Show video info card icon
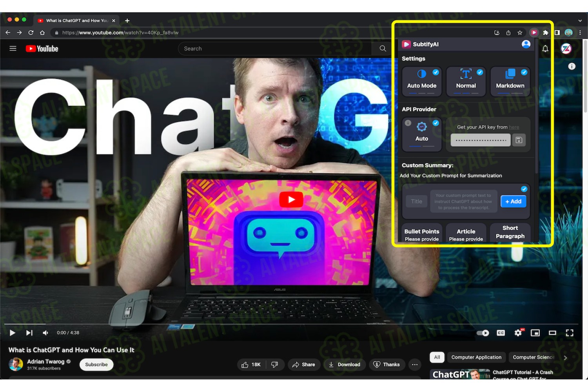588x392 pixels. coord(572,66)
